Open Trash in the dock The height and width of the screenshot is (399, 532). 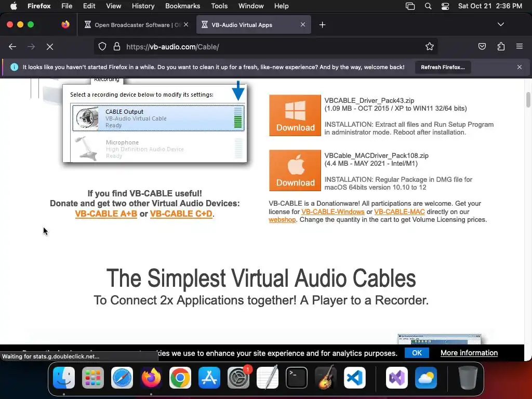pos(468,378)
